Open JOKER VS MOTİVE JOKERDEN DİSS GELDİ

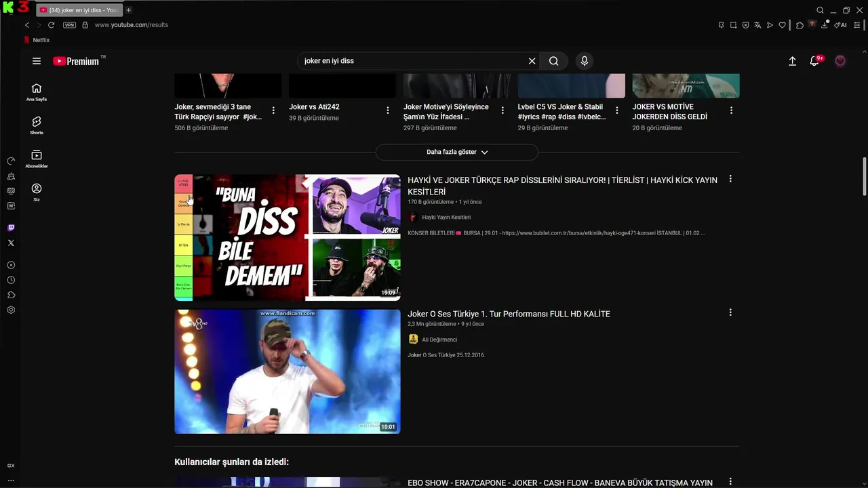click(x=670, y=112)
